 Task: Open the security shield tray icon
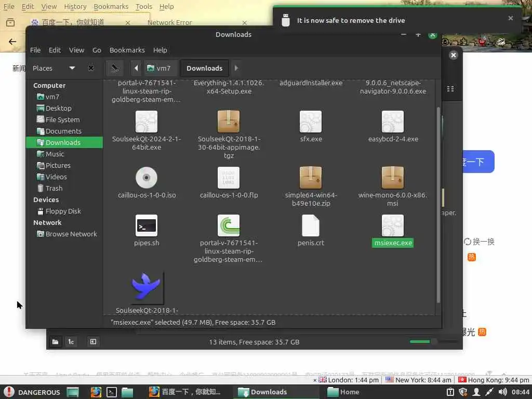[463, 392]
